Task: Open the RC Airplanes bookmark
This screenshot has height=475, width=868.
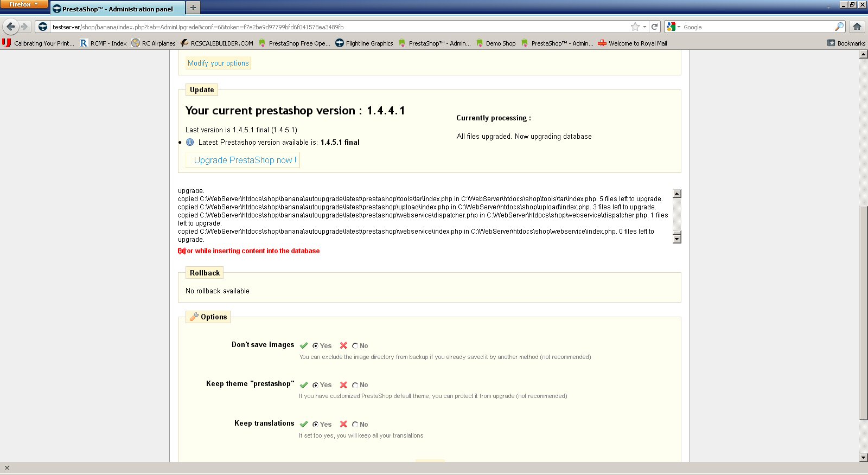Action: click(154, 43)
